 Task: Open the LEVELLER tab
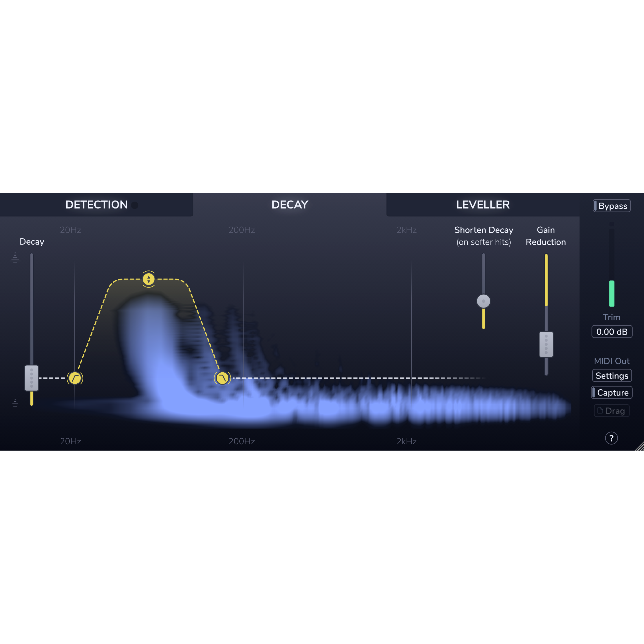pos(483,205)
